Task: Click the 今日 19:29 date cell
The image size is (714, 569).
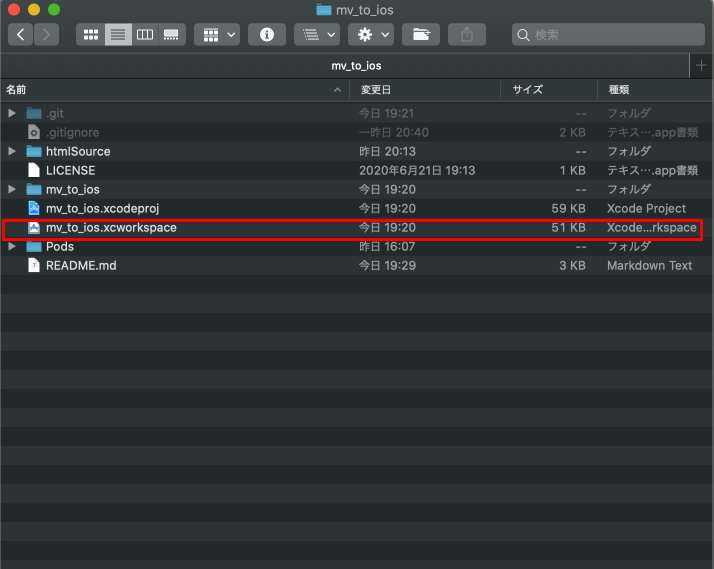Action: coord(387,265)
